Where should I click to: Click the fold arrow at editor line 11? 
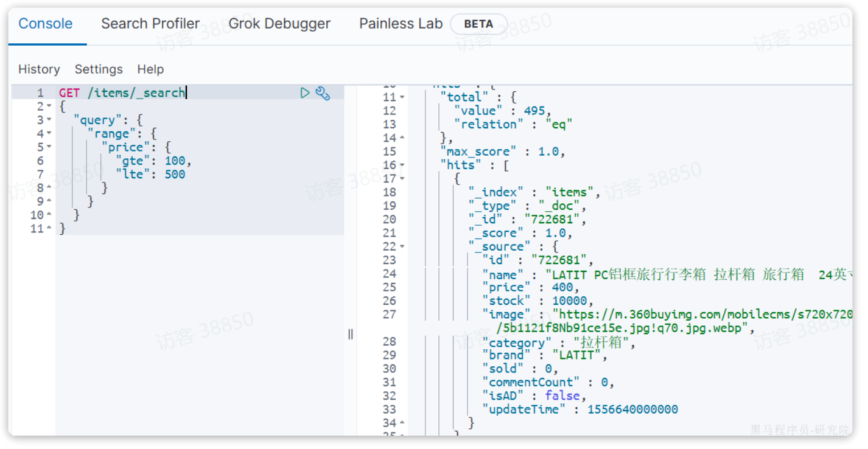[49, 229]
